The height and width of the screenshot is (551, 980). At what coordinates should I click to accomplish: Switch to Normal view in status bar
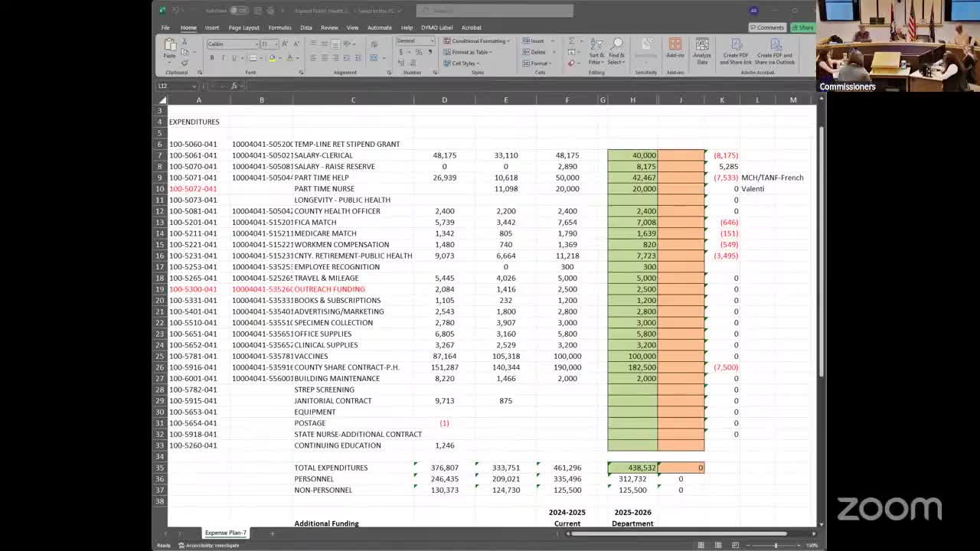pos(701,545)
